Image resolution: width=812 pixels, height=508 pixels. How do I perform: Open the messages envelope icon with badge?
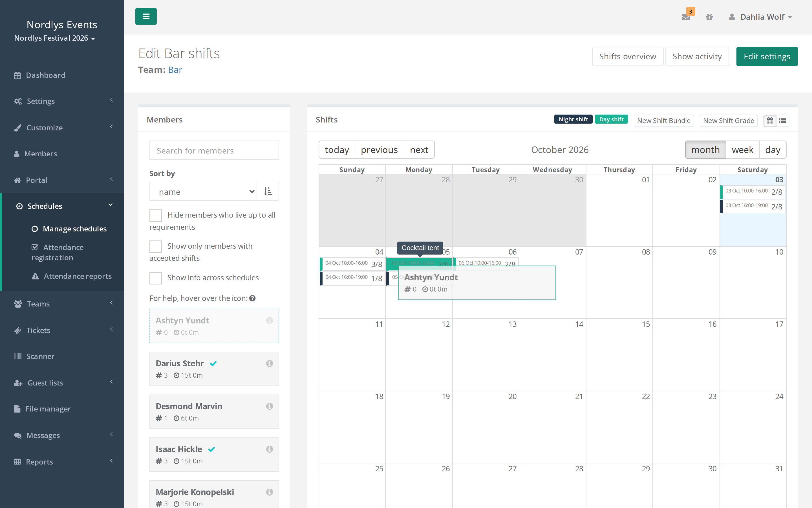click(686, 17)
